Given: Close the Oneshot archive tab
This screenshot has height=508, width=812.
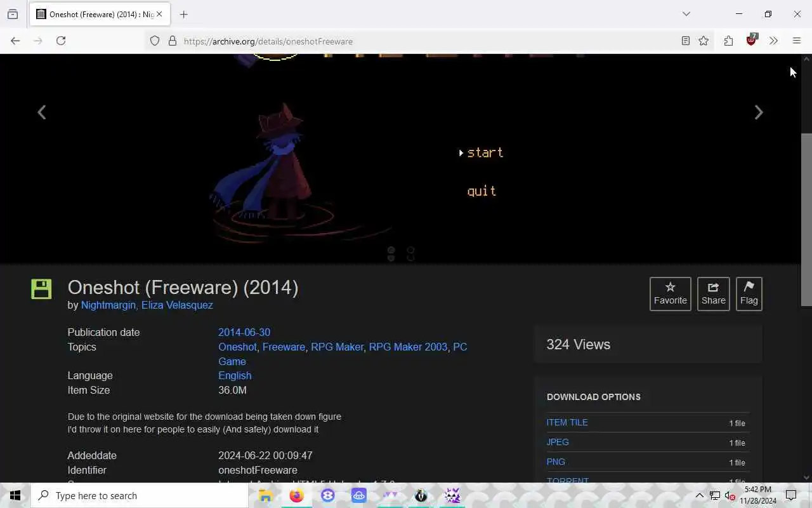Looking at the screenshot, I should point(159,14).
